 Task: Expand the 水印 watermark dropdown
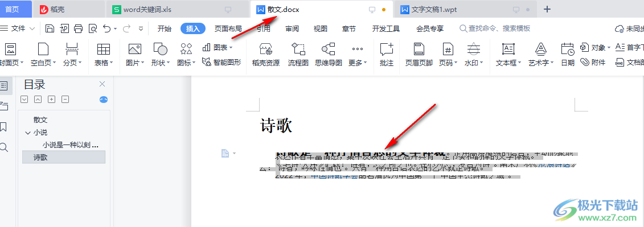pyautogui.click(x=481, y=63)
